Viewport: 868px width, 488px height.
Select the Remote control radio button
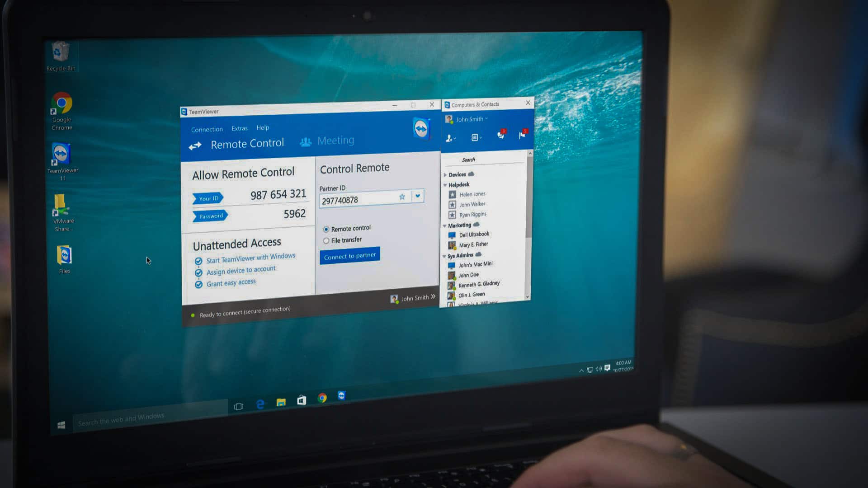326,230
